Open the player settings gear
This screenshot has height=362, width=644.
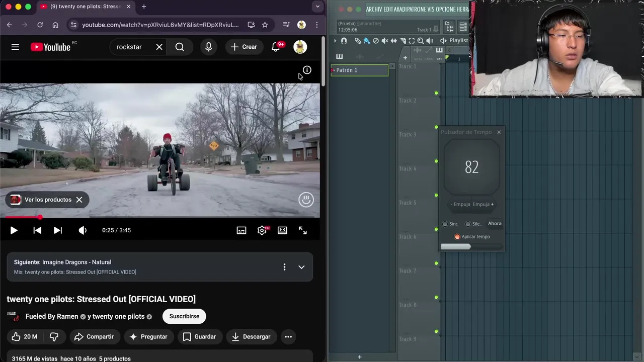[x=262, y=230]
